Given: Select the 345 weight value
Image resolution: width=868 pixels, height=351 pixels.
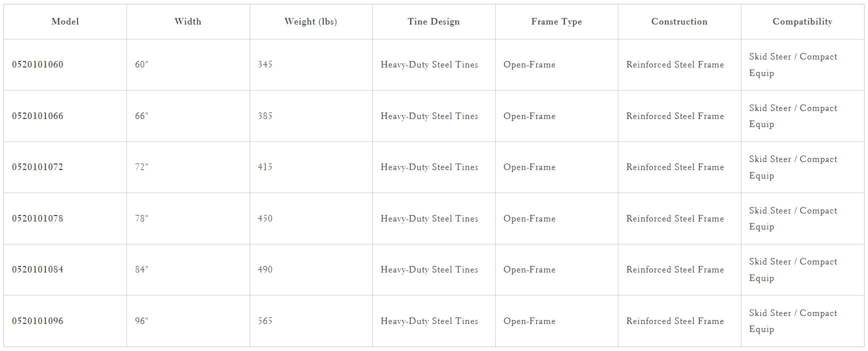Looking at the screenshot, I should [265, 64].
